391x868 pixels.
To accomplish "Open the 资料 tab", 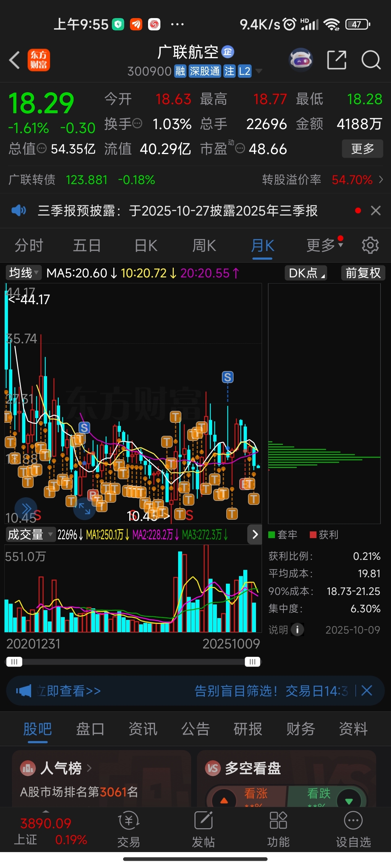I will click(x=353, y=729).
